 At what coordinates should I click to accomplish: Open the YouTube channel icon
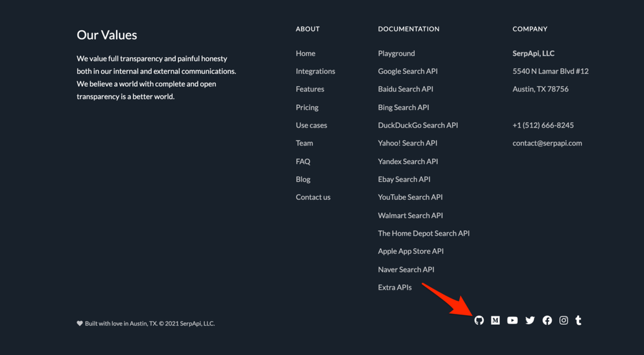point(513,320)
